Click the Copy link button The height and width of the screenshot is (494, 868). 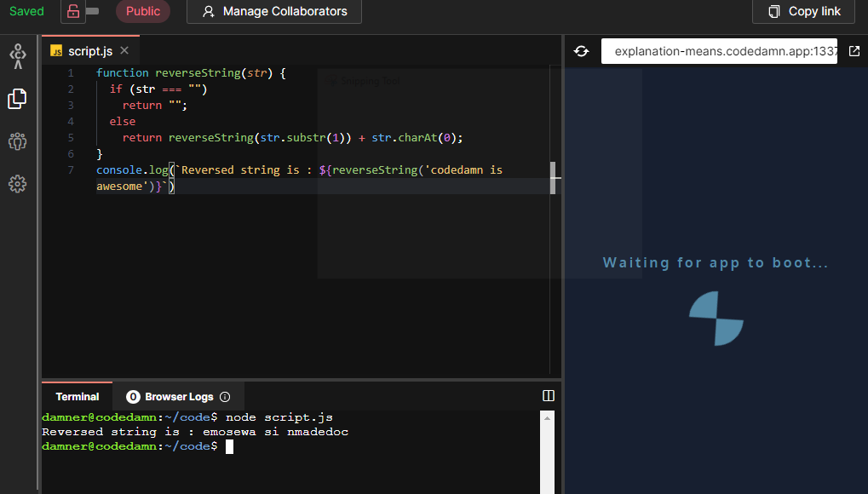pyautogui.click(x=803, y=11)
